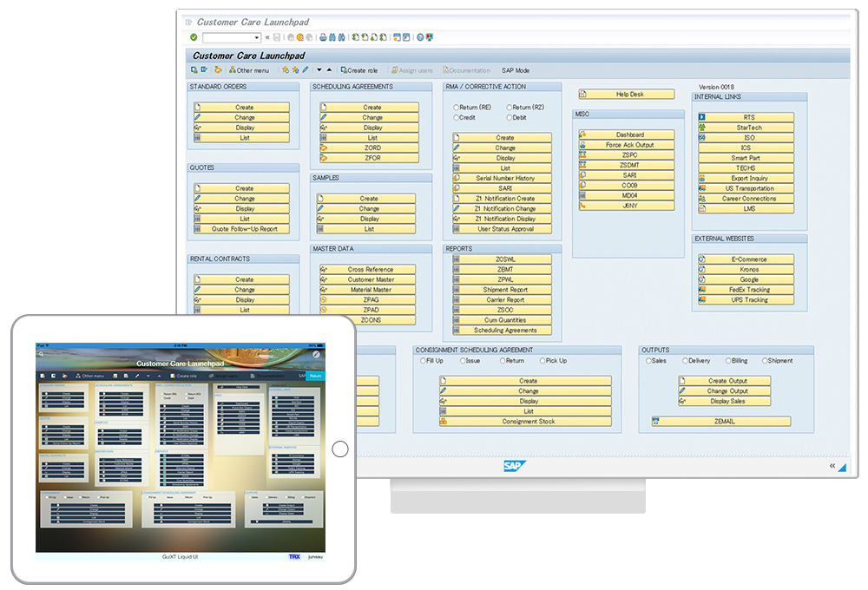This screenshot has height=590, width=868.
Task: Open the transaction command field dropdown
Action: pyautogui.click(x=257, y=38)
